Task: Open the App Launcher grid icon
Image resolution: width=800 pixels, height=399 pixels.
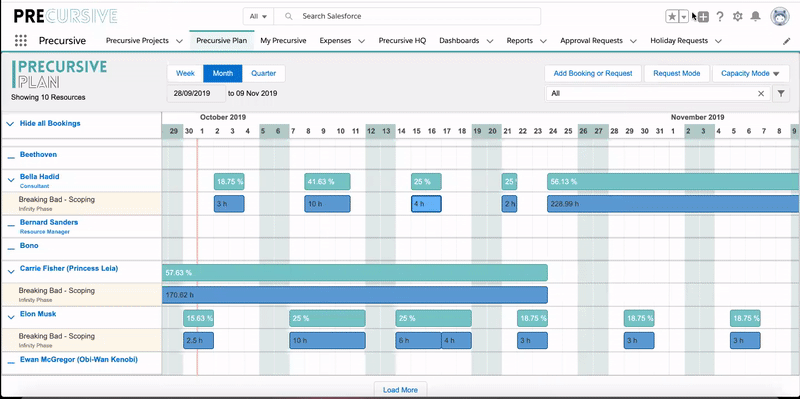Action: (20, 41)
